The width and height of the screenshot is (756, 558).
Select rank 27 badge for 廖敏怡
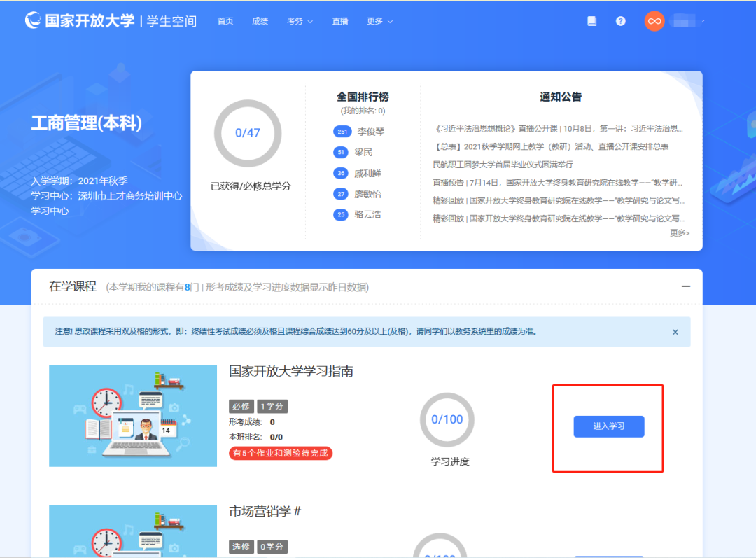point(341,194)
